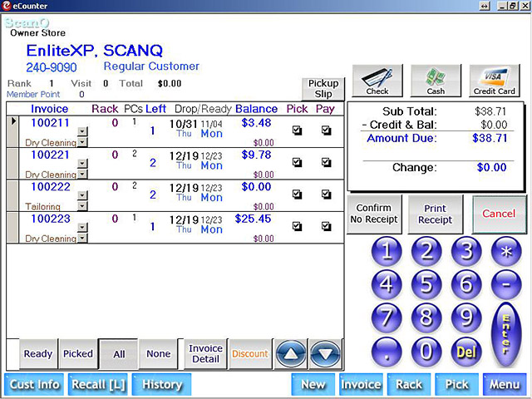
Task: Open upper dropdown beside invoice 100223
Action: coord(82,227)
